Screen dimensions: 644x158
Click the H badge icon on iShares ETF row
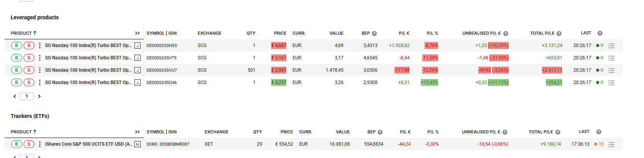(137, 144)
